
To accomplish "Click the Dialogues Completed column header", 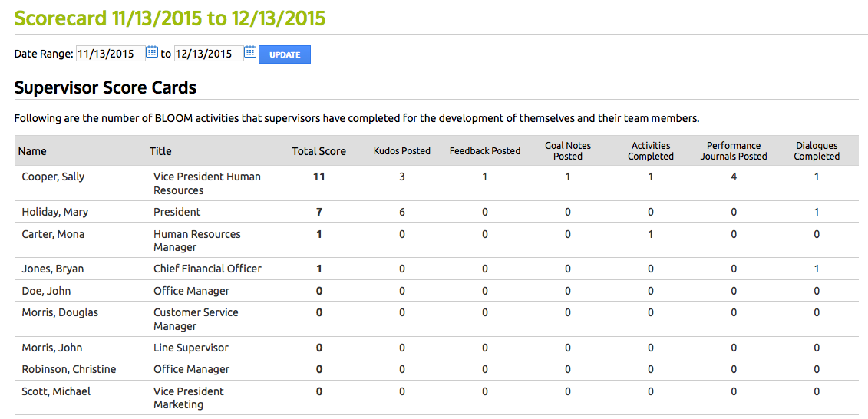I will 817,151.
